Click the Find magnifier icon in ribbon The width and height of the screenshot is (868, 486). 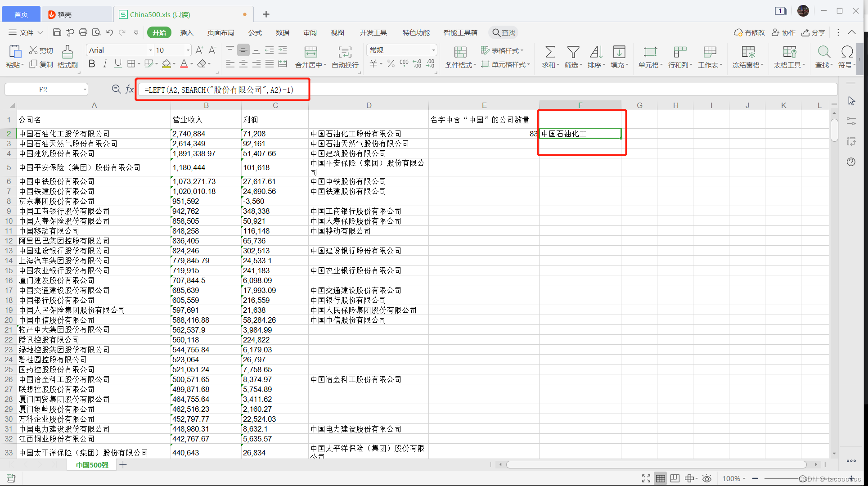tap(824, 52)
